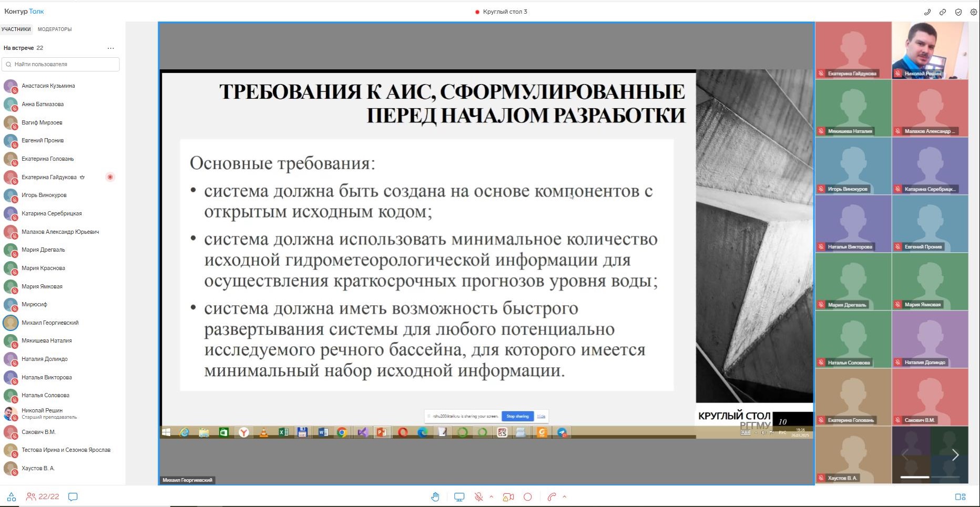Toggle participants panel 22/22 button
Image resolution: width=980 pixels, height=507 pixels.
[43, 496]
